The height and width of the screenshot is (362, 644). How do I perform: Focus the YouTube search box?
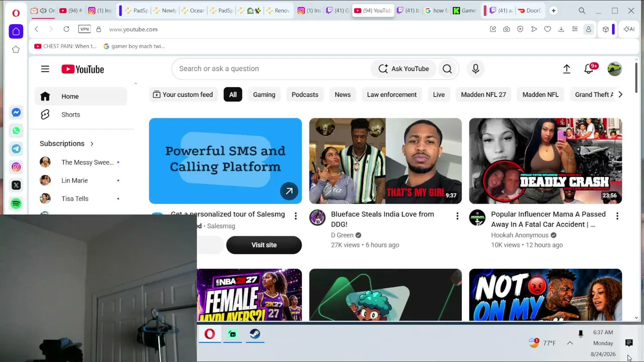(x=272, y=69)
